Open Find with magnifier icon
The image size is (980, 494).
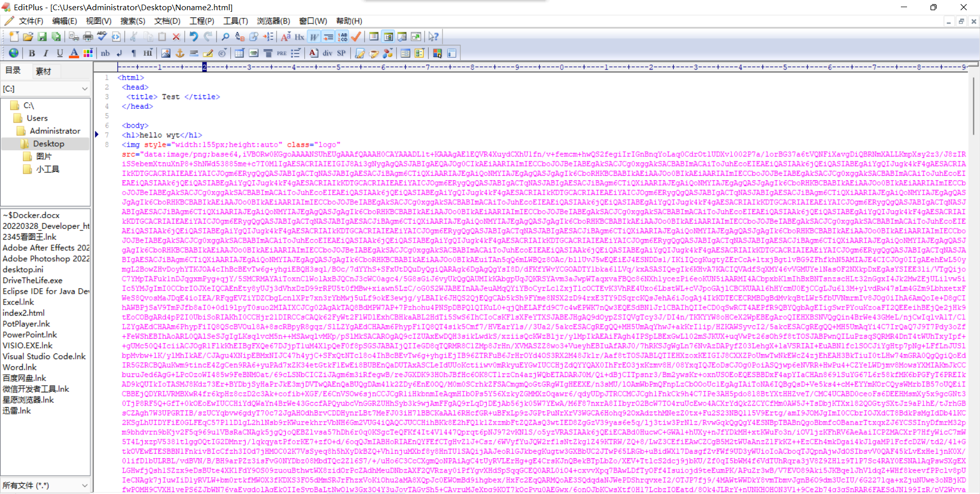(225, 37)
